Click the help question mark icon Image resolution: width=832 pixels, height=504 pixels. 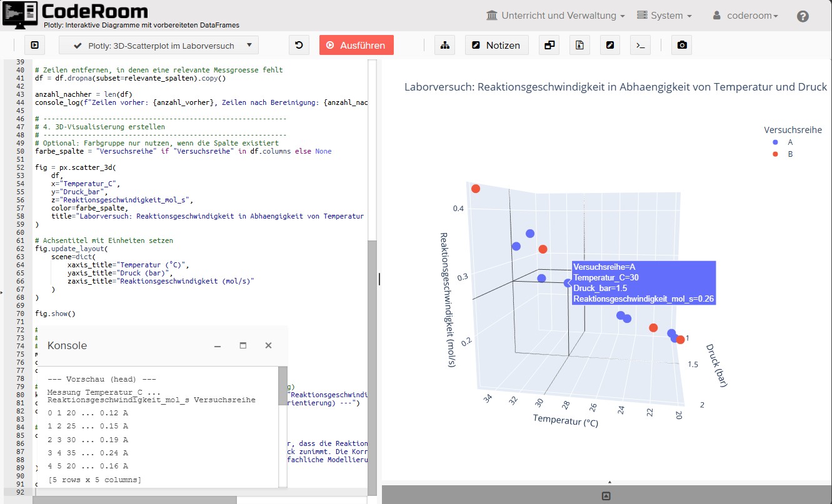(803, 16)
